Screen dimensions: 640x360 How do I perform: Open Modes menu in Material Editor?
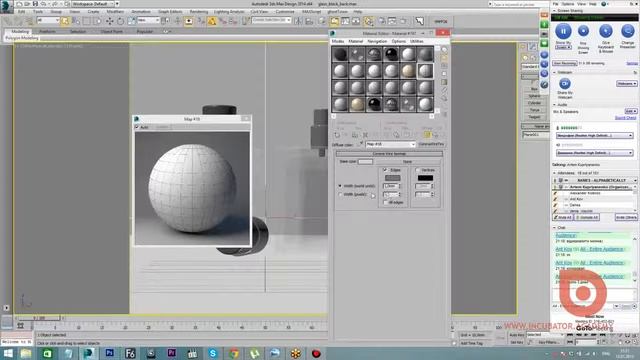point(338,41)
